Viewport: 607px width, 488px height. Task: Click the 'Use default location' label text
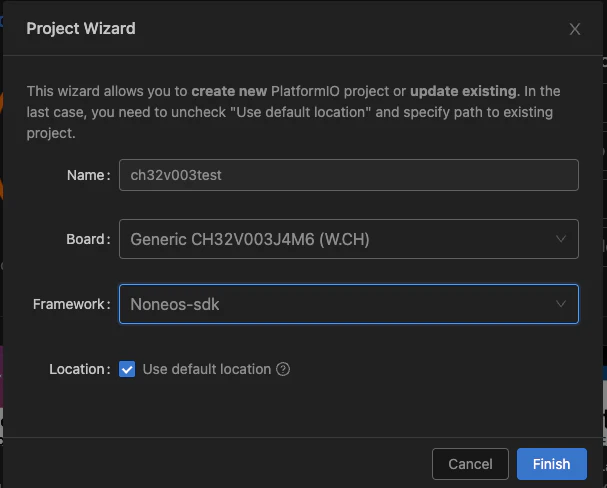pyautogui.click(x=207, y=369)
